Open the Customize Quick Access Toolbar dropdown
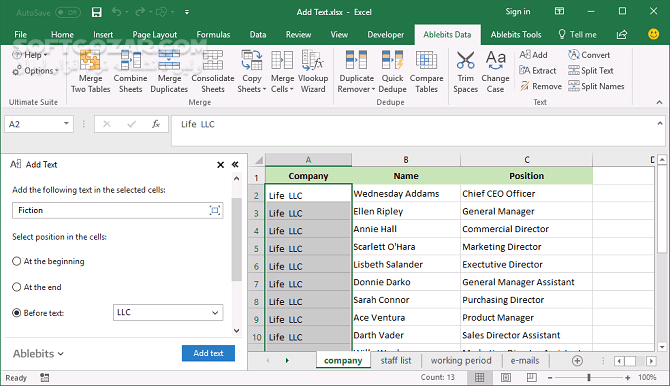The image size is (670, 386). pos(187,12)
